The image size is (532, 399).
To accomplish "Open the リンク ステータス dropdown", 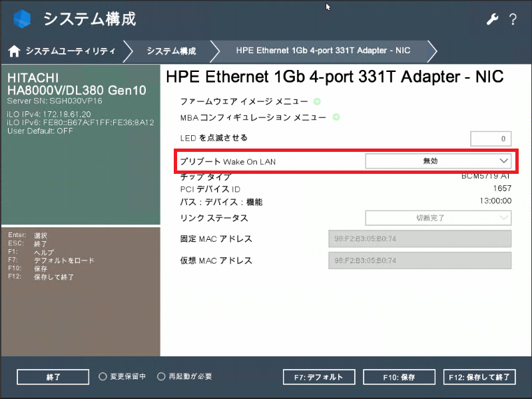I will click(438, 218).
